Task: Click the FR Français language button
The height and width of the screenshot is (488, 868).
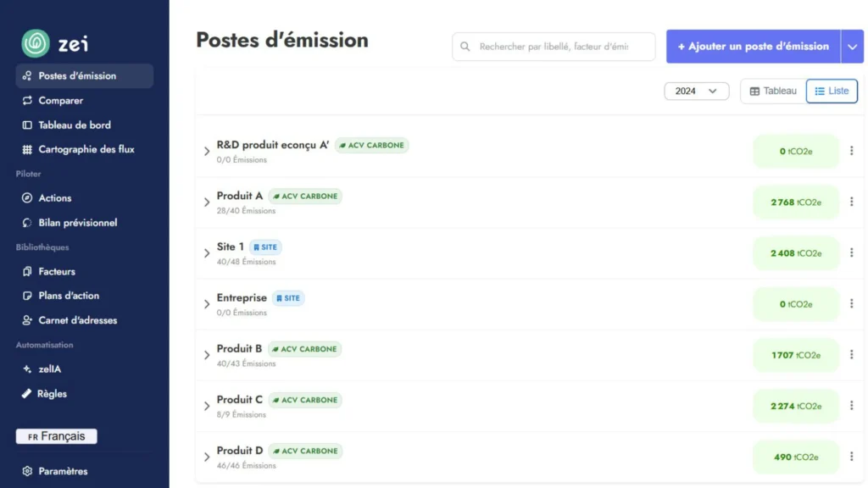Action: point(57,437)
